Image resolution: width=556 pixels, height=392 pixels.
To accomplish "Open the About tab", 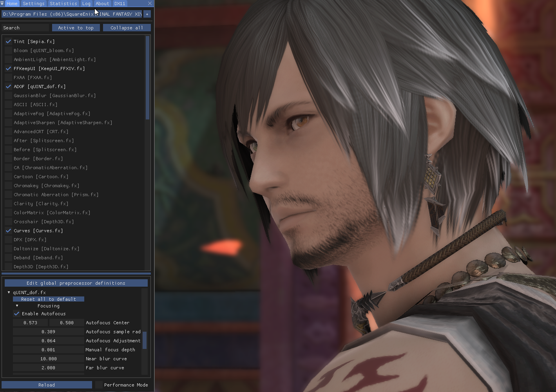I will click(102, 4).
